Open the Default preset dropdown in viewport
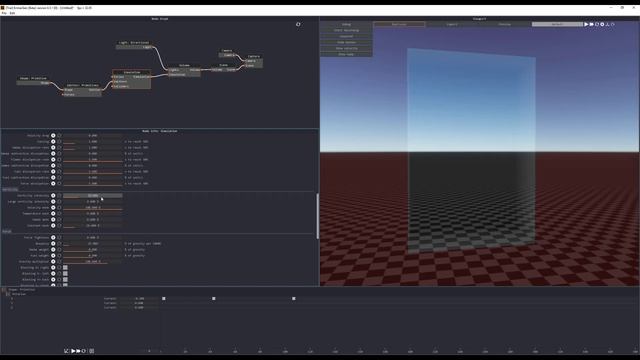The image size is (640, 360). 557,24
